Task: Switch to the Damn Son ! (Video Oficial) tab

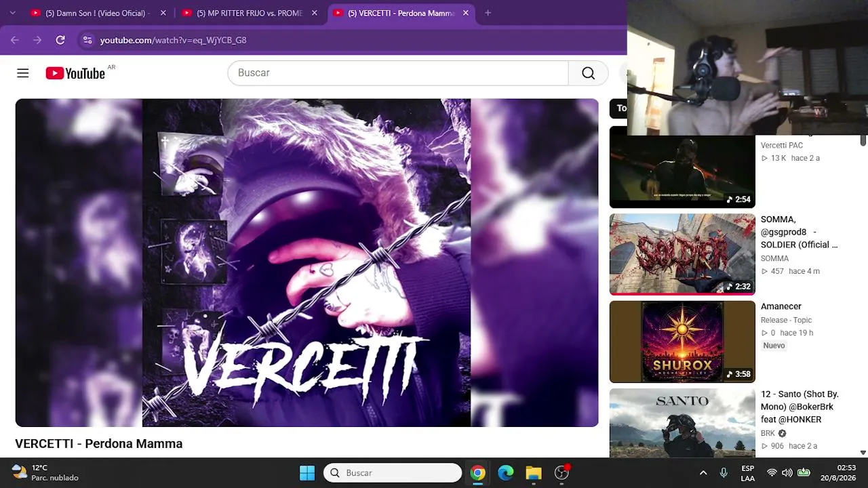Action: 98,13
